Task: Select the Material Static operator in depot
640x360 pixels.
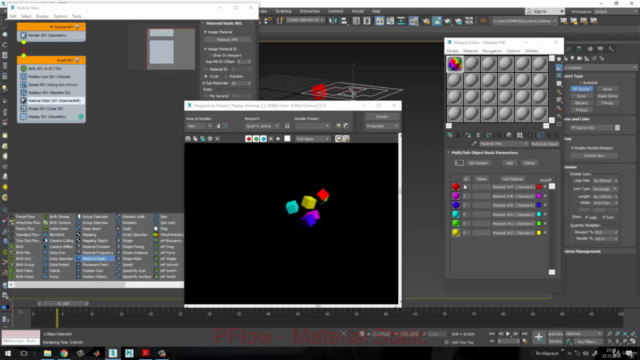Action: (93, 258)
